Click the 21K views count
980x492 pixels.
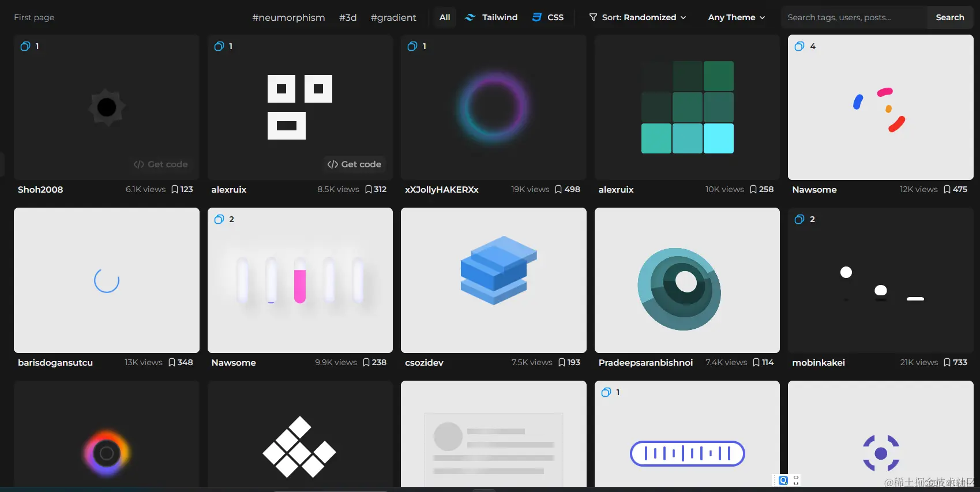click(919, 362)
